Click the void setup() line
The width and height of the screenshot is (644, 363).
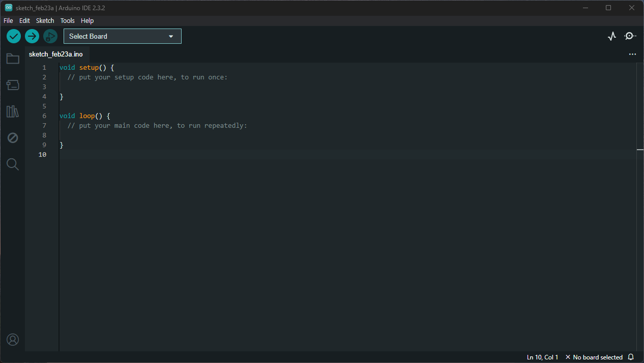point(87,68)
